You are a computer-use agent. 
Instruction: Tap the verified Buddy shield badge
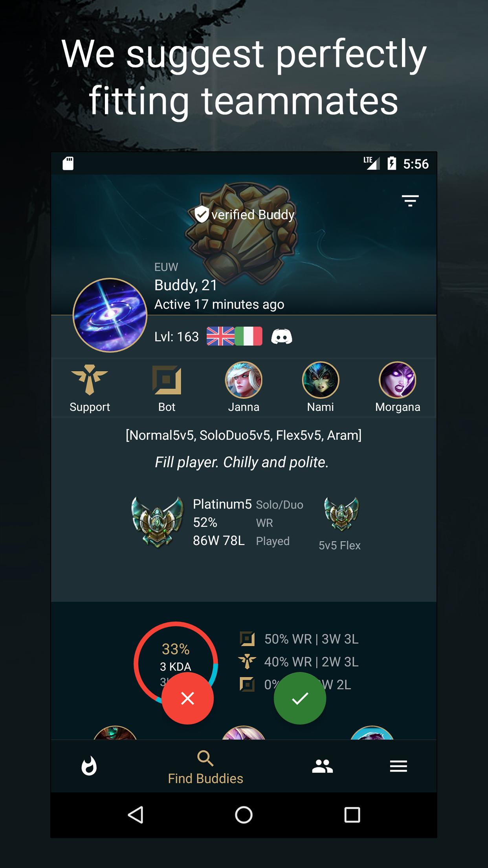[202, 214]
